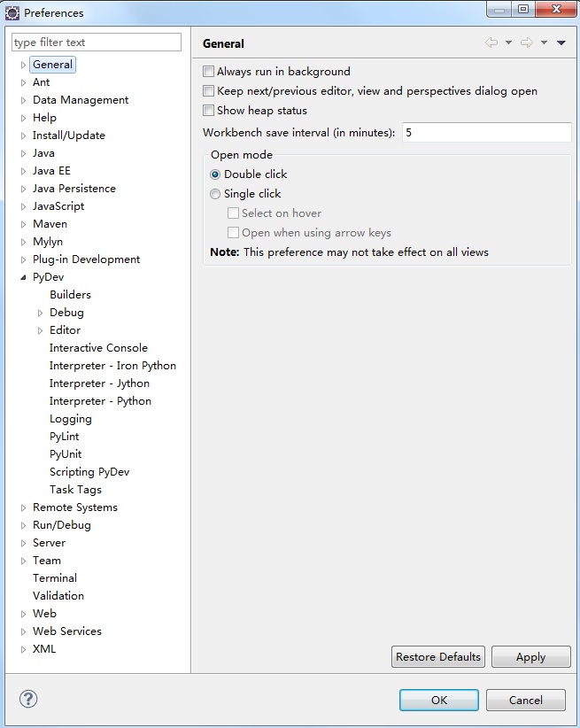This screenshot has height=728, width=580.
Task: Expand the Run/Debug tree node
Action: click(23, 525)
